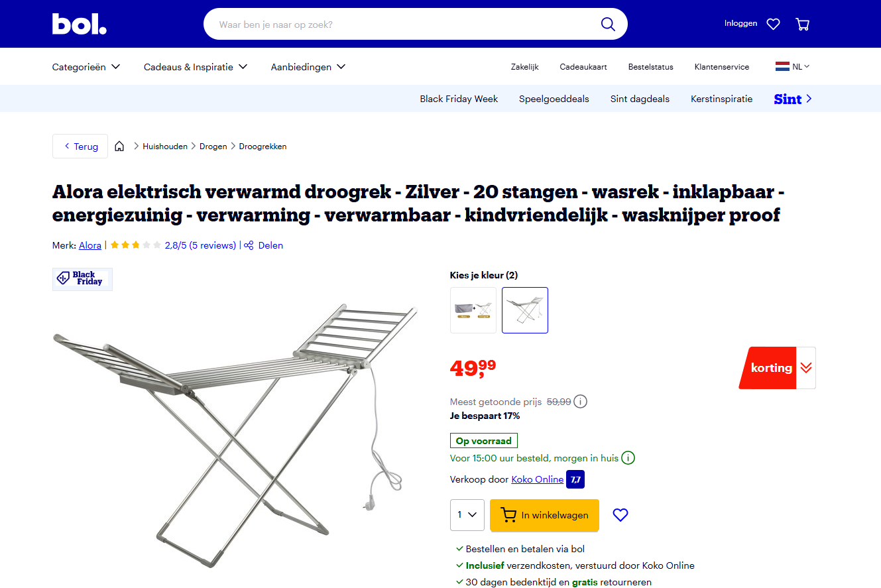Open Black Friday Week tab
Viewport: 881px width, 588px height.
459,99
